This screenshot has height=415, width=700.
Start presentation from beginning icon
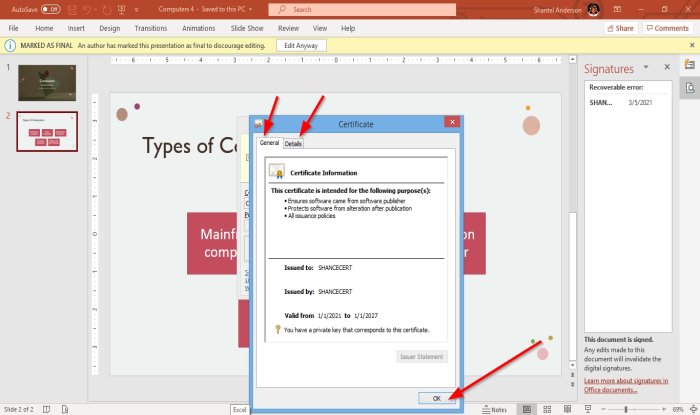click(121, 9)
